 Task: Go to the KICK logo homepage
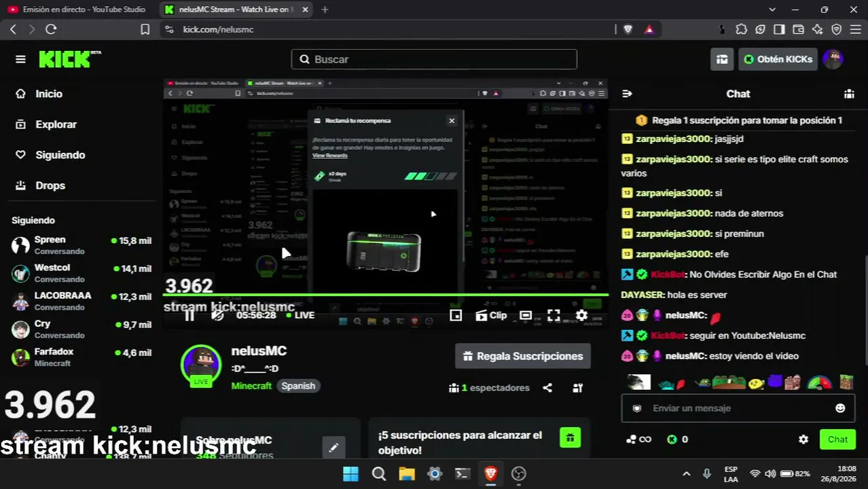tap(69, 59)
